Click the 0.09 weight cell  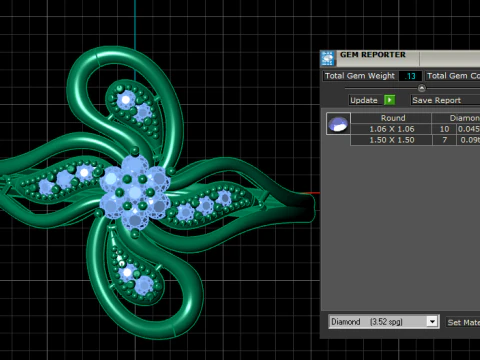pos(468,140)
